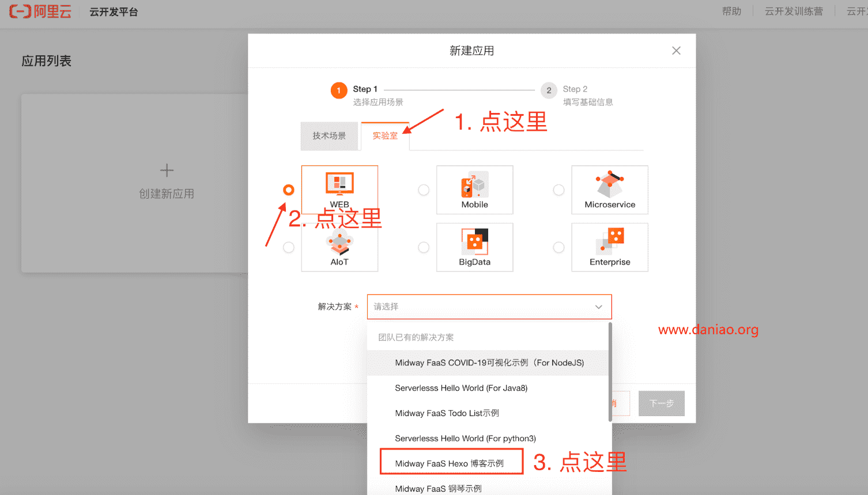Image resolution: width=868 pixels, height=495 pixels.
Task: Pick Serverlesss Hello World (For Java8)
Action: 488,388
